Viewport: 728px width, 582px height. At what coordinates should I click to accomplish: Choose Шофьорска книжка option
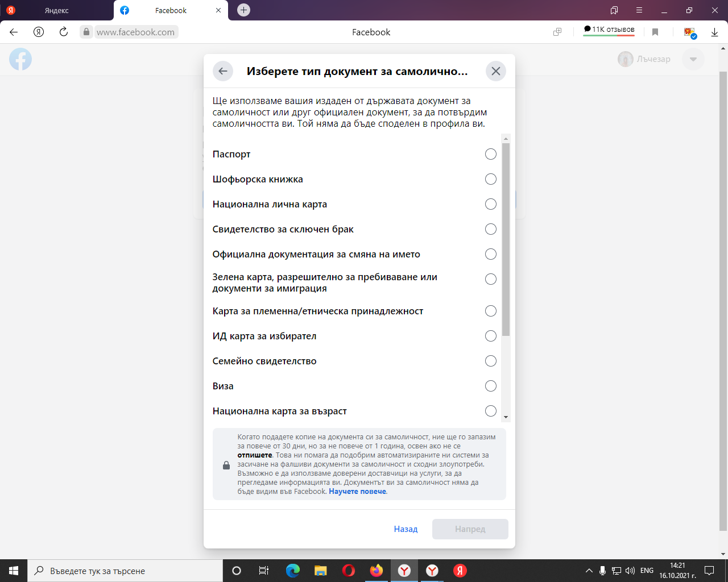point(490,179)
